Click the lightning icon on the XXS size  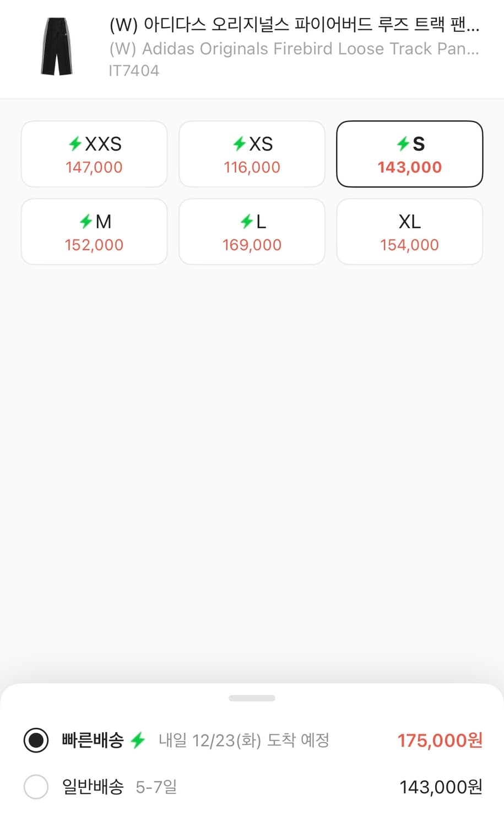click(75, 144)
